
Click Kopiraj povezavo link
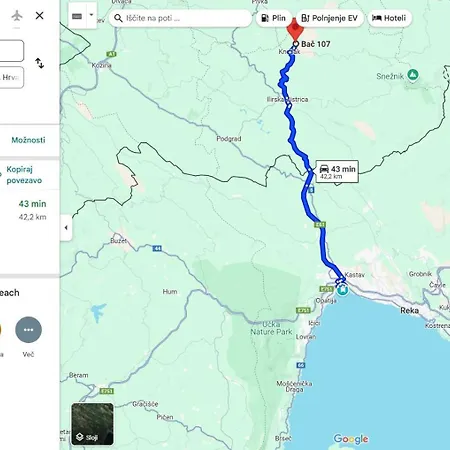pyautogui.click(x=24, y=175)
